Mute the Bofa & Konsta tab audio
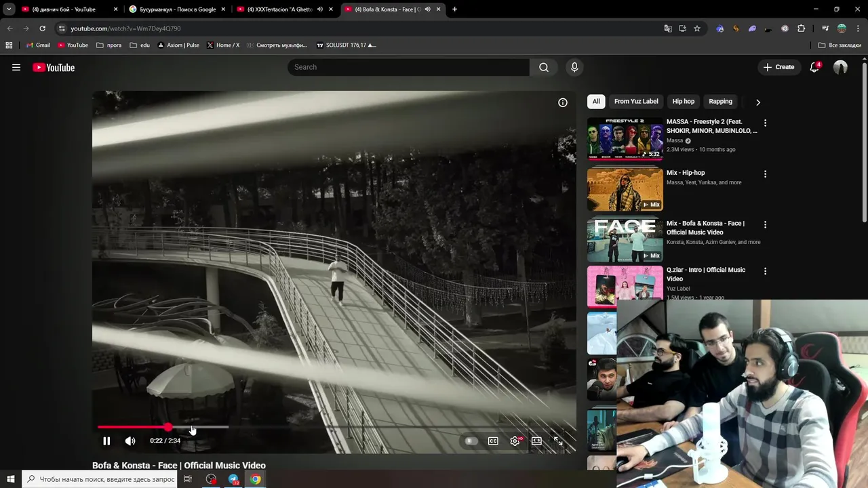The height and width of the screenshot is (488, 868). pos(427,9)
